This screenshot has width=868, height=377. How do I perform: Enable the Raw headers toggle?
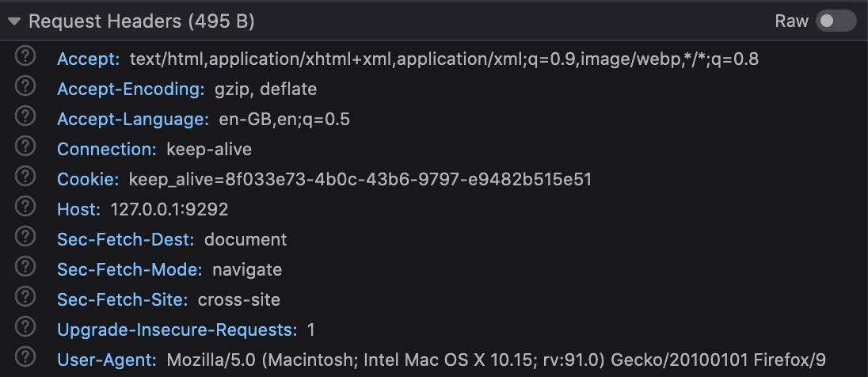(x=836, y=21)
